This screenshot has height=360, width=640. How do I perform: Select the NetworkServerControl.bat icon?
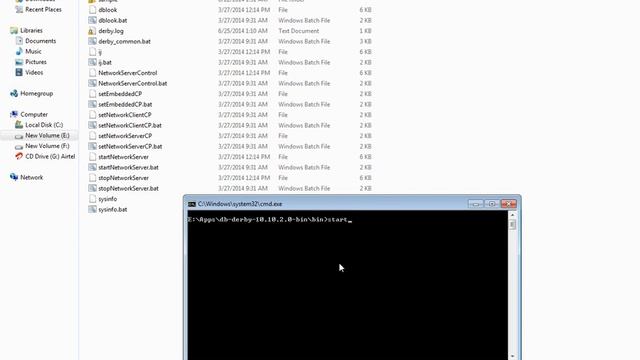point(92,83)
